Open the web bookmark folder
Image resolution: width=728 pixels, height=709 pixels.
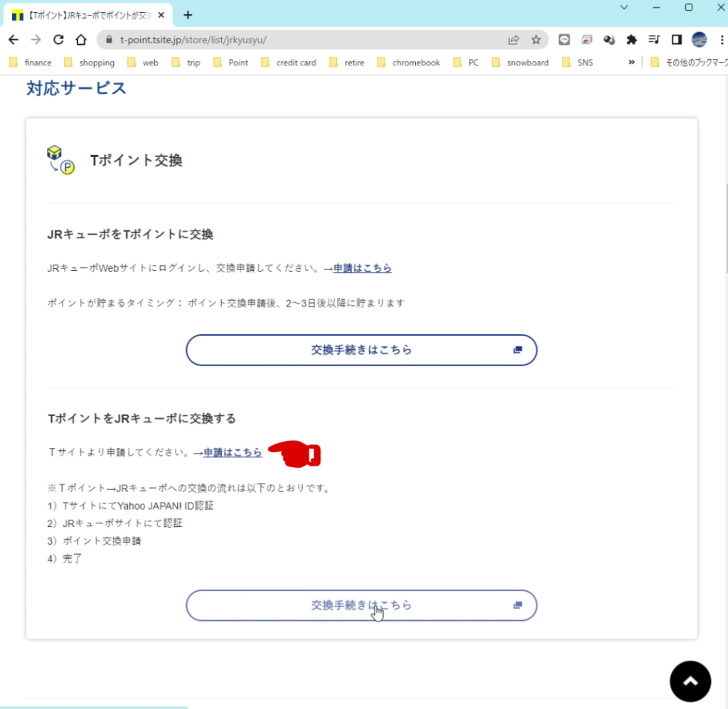click(x=143, y=62)
